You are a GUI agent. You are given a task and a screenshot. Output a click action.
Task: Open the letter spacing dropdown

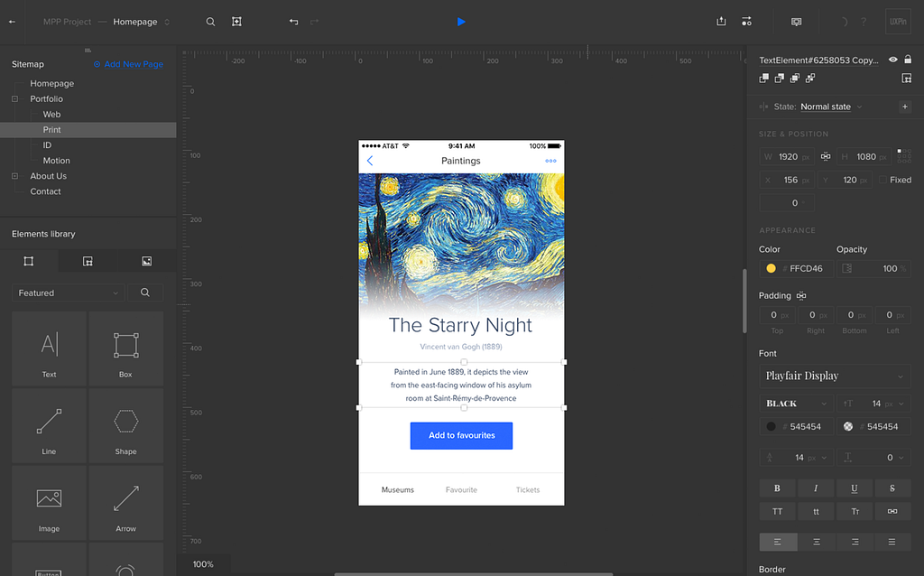click(873, 458)
